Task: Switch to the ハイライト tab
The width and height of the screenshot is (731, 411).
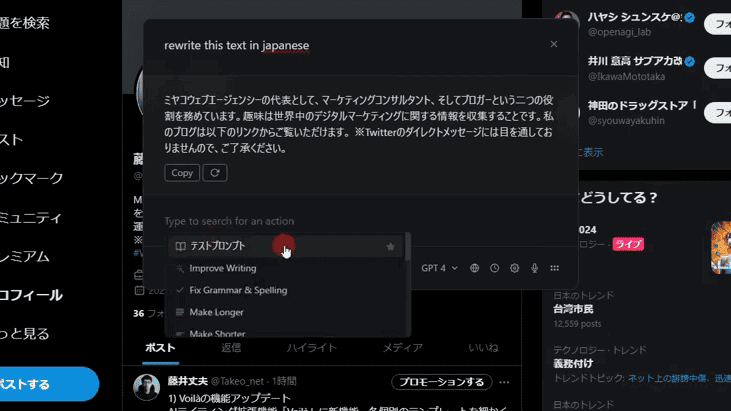Action: 311,348
